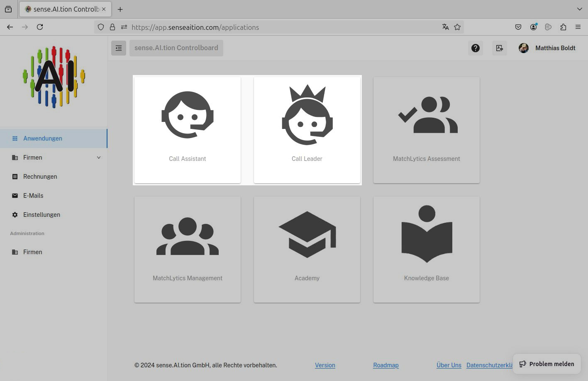Click the browser translate icon in URL bar

coord(445,27)
